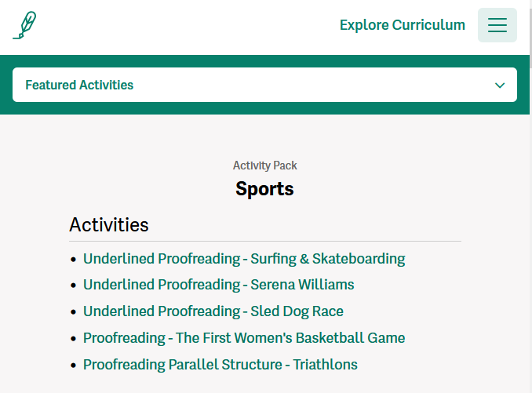
Task: Click the bullet before Women's Basketball Game link
Action: pos(73,338)
